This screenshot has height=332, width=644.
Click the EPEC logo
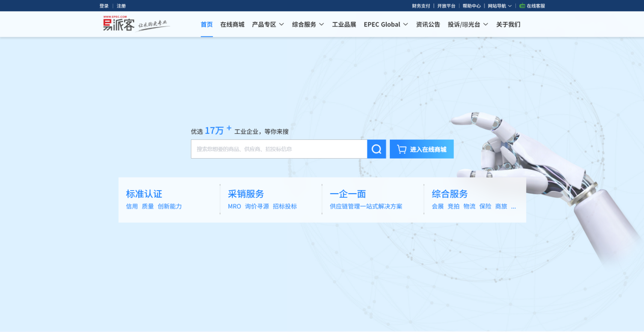[119, 23]
